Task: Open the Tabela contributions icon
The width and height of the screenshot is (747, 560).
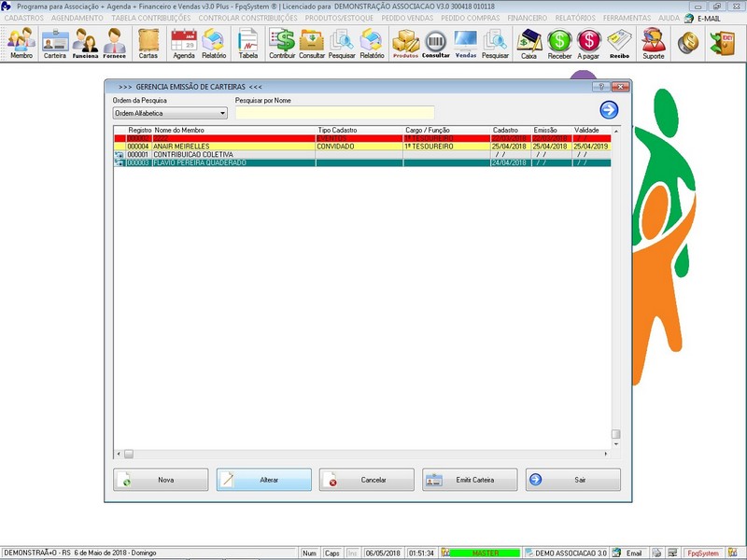Action: pos(247,43)
